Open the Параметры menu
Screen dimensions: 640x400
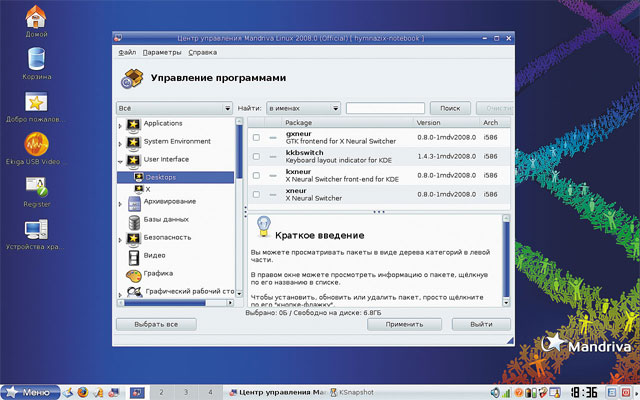tap(162, 52)
